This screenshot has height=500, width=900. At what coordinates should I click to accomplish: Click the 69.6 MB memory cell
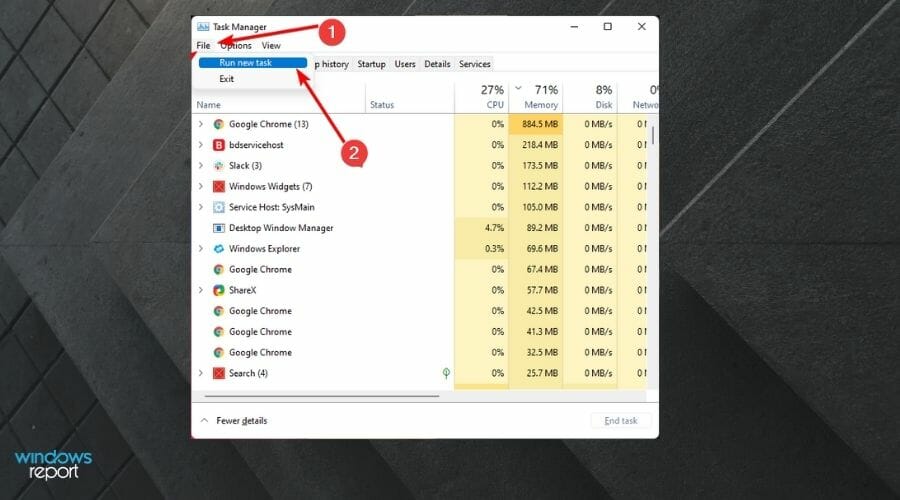(536, 249)
